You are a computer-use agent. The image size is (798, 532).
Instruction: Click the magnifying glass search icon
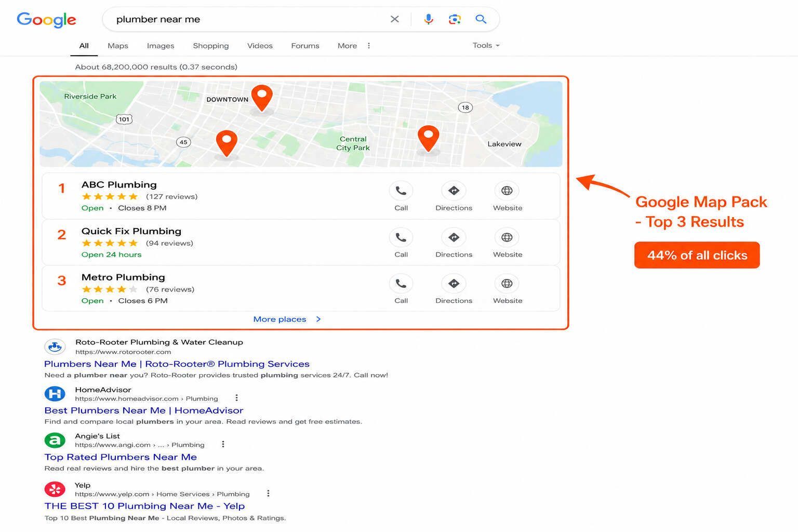(x=481, y=19)
